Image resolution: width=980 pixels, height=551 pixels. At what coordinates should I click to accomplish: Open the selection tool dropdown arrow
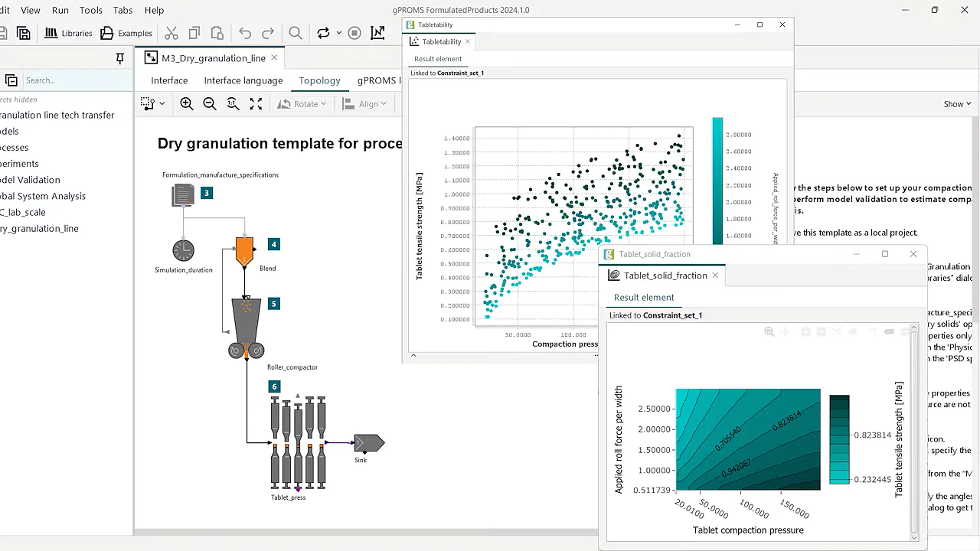(x=162, y=104)
